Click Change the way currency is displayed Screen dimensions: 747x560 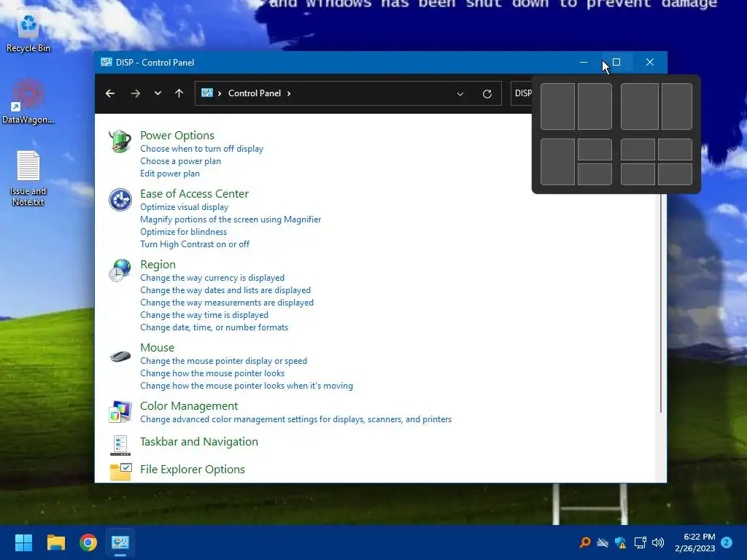[x=212, y=278]
